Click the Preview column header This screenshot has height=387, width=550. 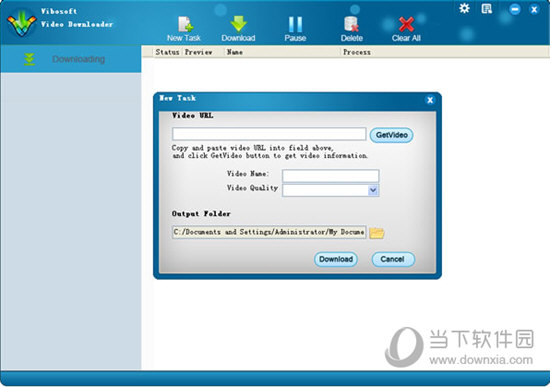pyautogui.click(x=199, y=52)
